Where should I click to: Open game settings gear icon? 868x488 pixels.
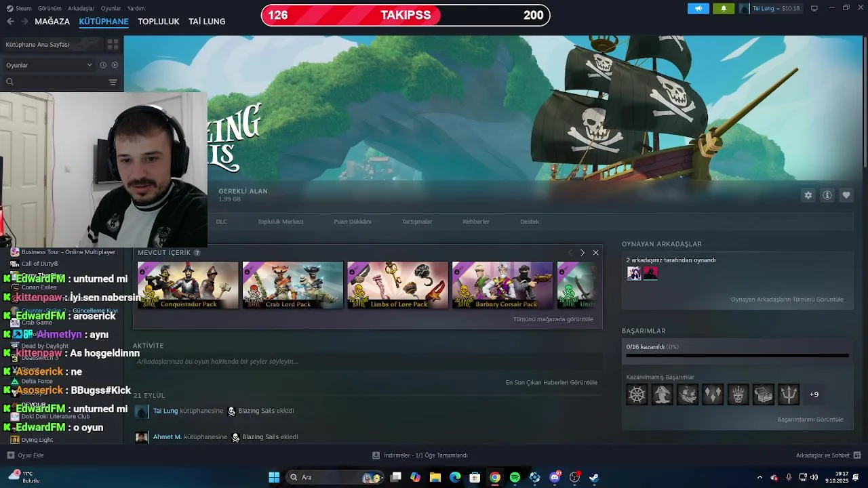[808, 195]
